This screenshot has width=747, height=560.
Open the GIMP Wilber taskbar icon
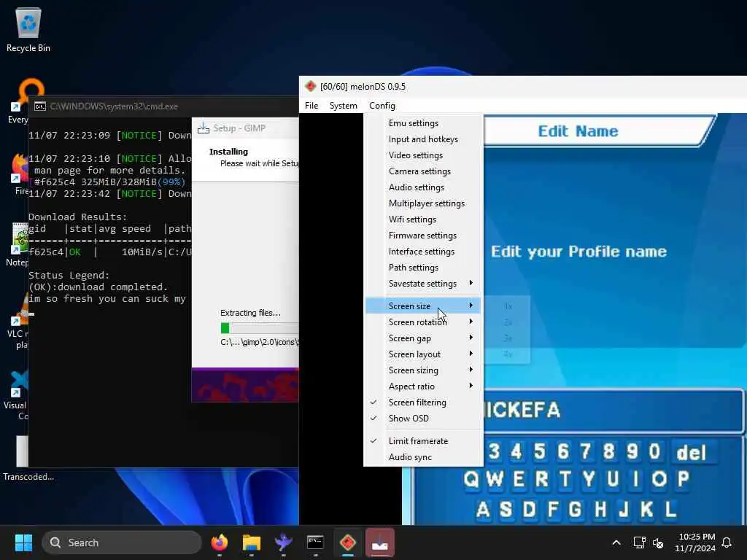tap(283, 542)
